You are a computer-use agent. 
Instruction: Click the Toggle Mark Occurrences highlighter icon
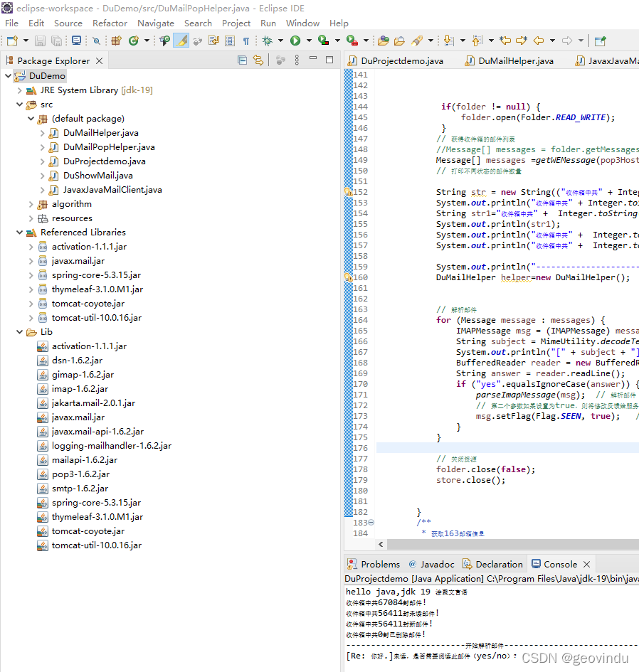[181, 41]
